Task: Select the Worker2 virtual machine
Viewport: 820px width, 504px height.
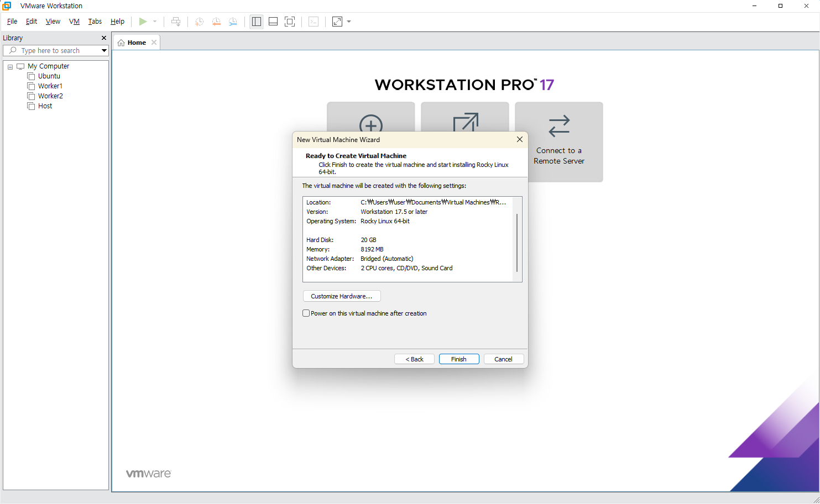Action: tap(50, 96)
